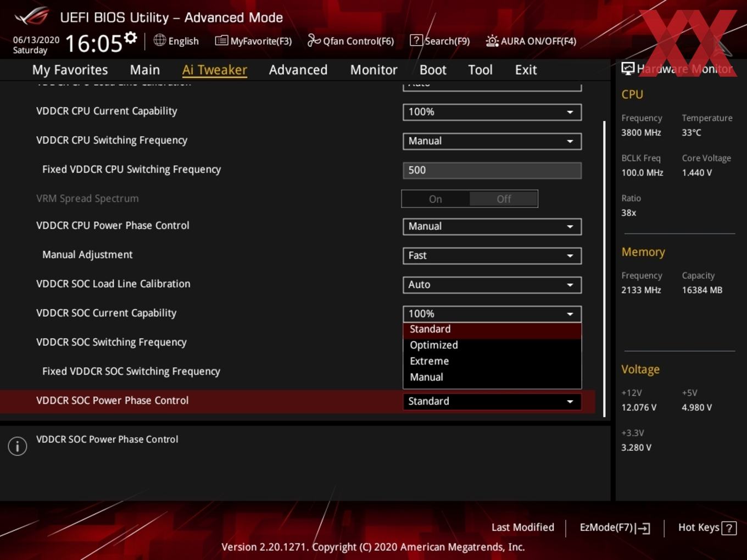Click the Fixed VDDCR CPU Switching Frequency field
The width and height of the screenshot is (747, 560).
492,170
